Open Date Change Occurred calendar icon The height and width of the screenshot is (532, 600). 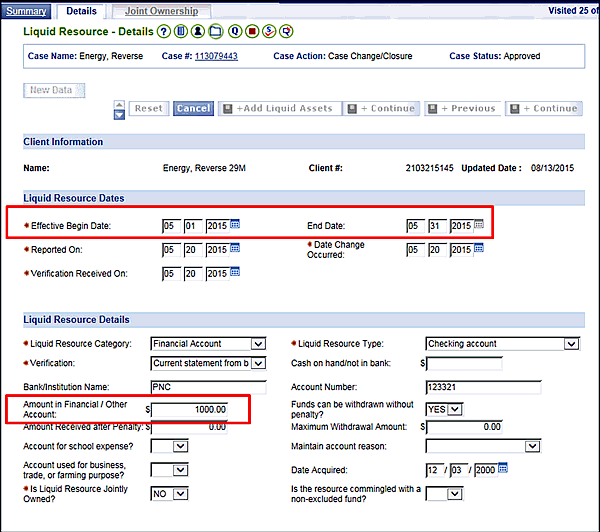click(479, 248)
